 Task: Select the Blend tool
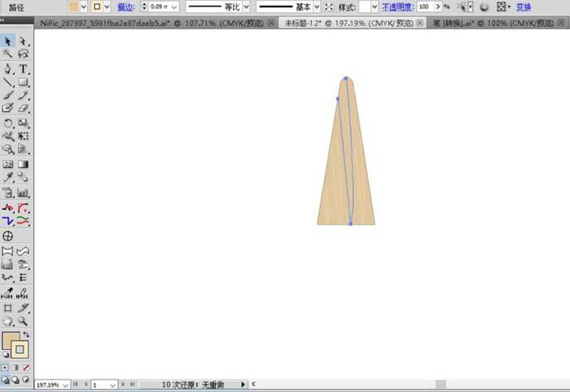point(24,177)
